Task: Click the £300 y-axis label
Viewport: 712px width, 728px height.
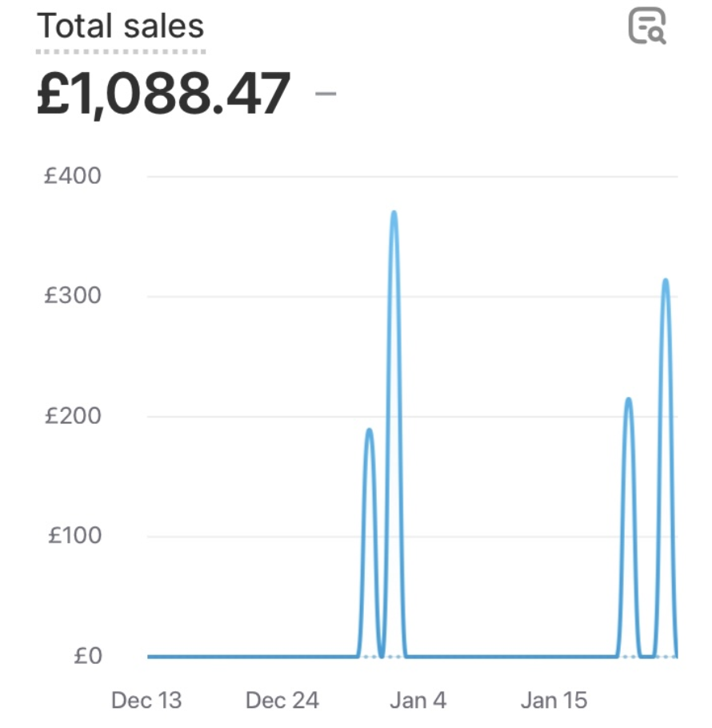Action: coord(73,295)
